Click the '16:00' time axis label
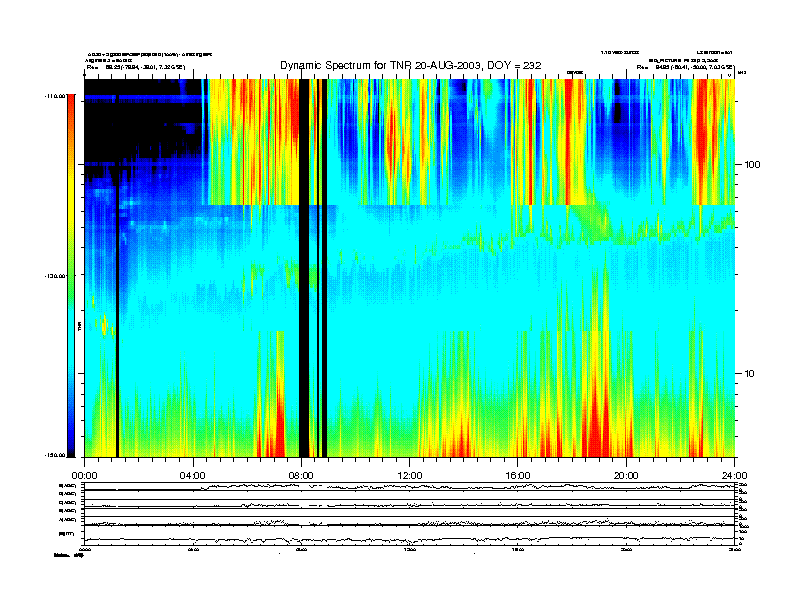The image size is (792, 612). point(518,476)
